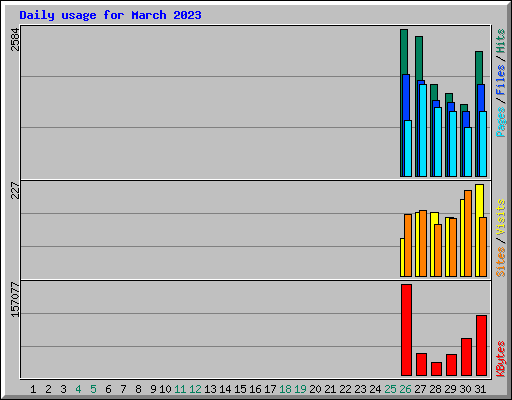Click the red 'KBytes' legend label
The height and width of the screenshot is (400, 512).
(x=500, y=359)
